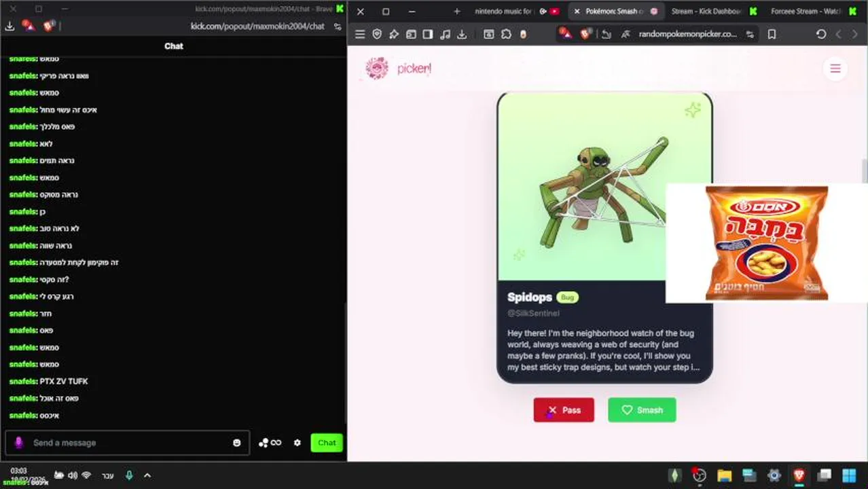Screen dimensions: 868x489
Task: Click the Wi-Fi network tray icon
Action: pos(86,475)
